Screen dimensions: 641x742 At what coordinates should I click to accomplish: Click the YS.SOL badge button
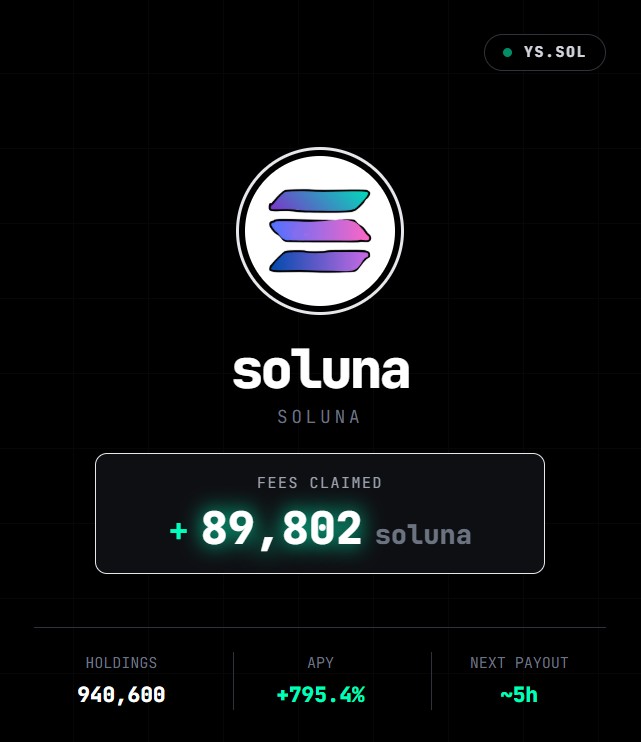[x=544, y=53]
